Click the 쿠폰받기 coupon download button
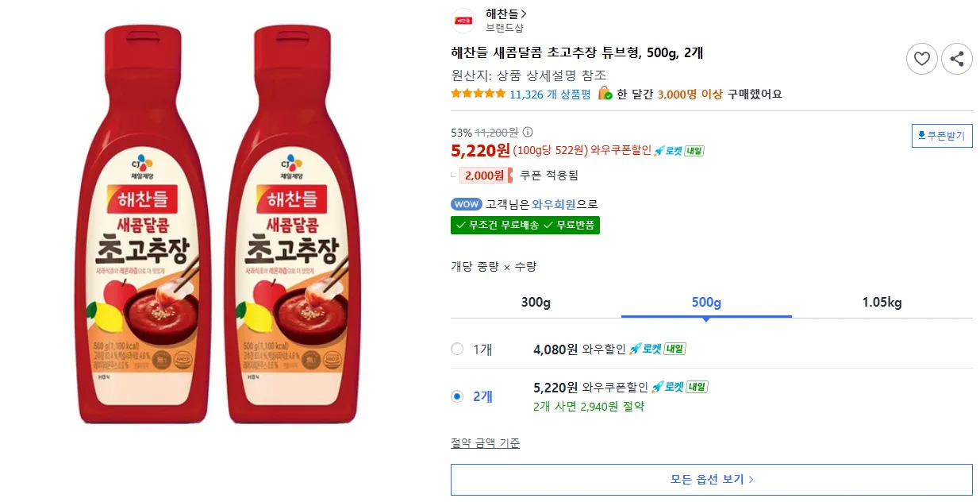The image size is (980, 502). tap(941, 136)
